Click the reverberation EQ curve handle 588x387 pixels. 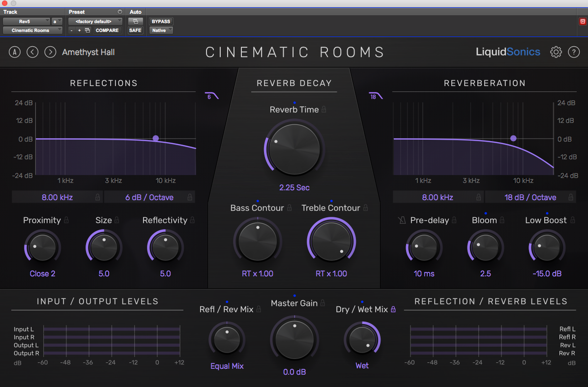tap(513, 138)
